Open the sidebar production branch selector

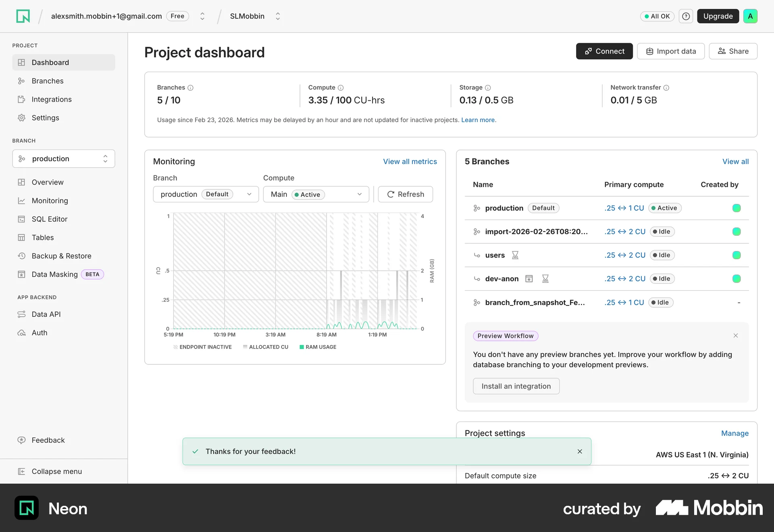[x=64, y=159]
